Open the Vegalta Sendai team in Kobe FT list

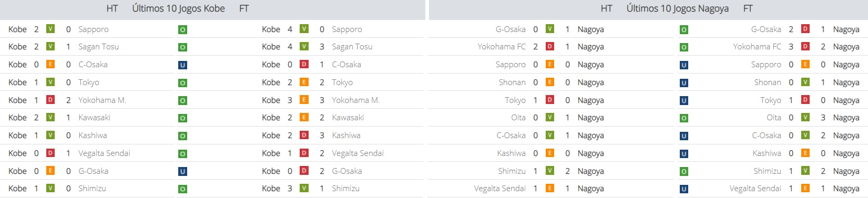[358, 153]
